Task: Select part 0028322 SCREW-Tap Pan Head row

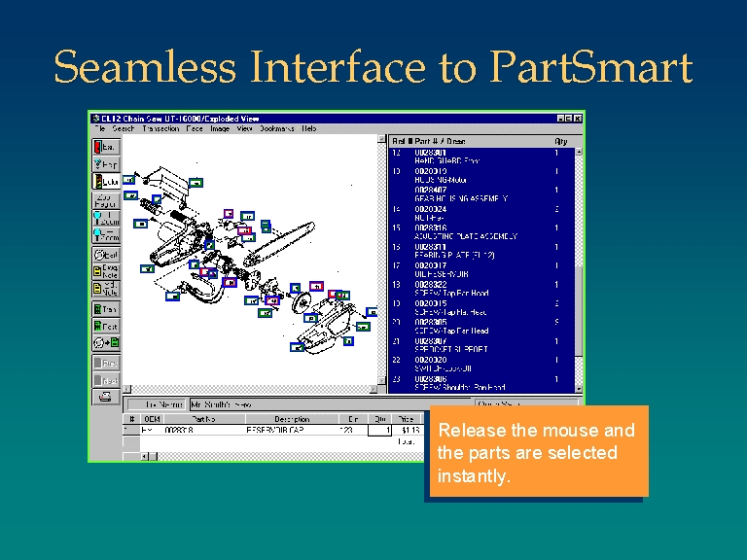Action: [x=482, y=289]
